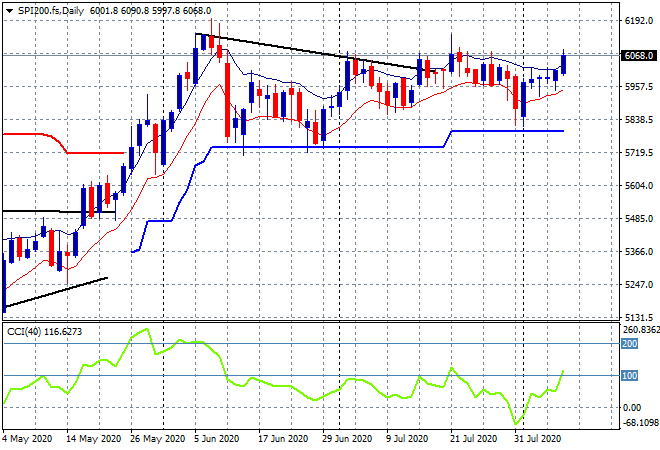Select the descending black trendline from June high
Screen dimensions: 660x450
coord(316,52)
